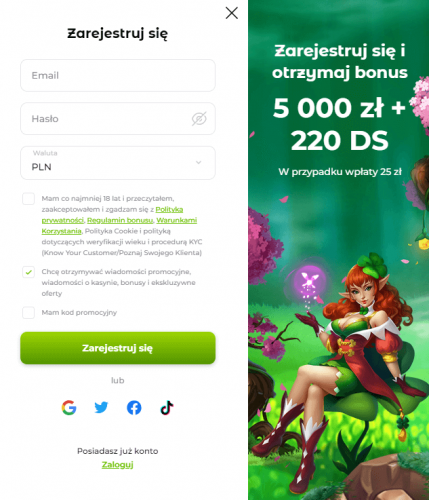Click the elf character bonus banner

tap(338, 250)
